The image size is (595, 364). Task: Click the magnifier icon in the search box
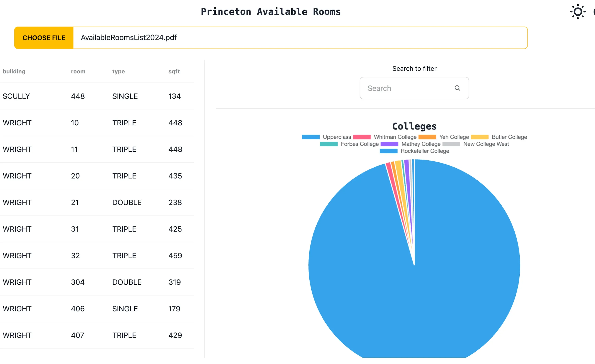tap(458, 88)
